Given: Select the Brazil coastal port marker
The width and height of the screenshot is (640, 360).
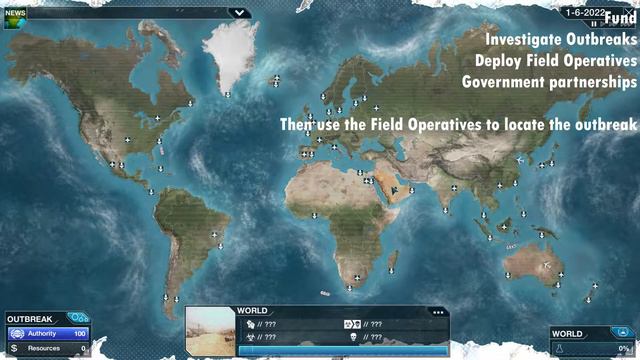Looking at the screenshot, I should coord(220,247).
